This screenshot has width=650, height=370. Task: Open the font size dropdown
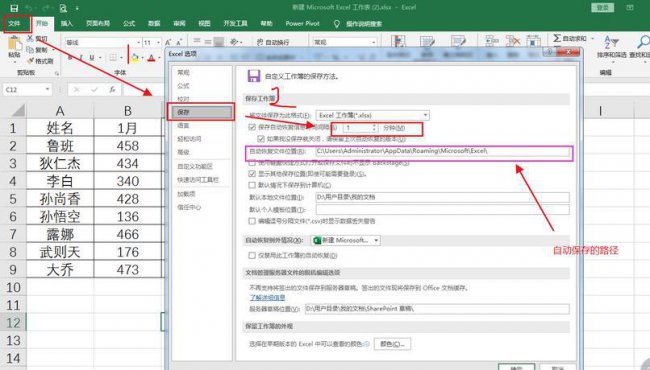coord(158,42)
